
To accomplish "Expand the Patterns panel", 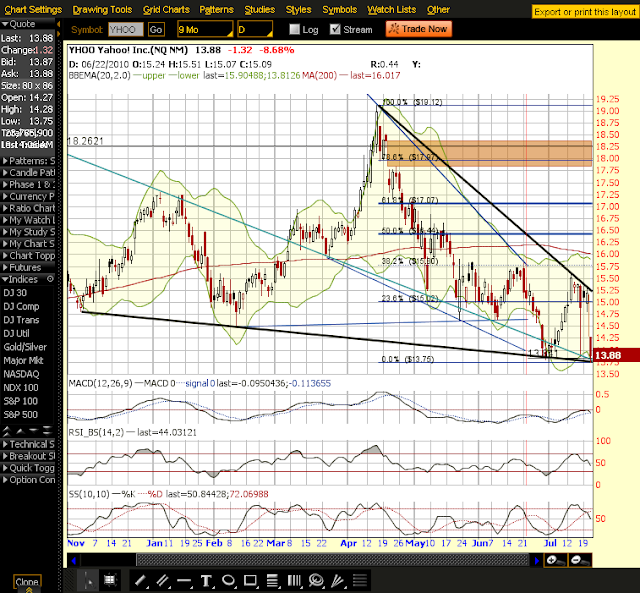I will click(x=28, y=161).
